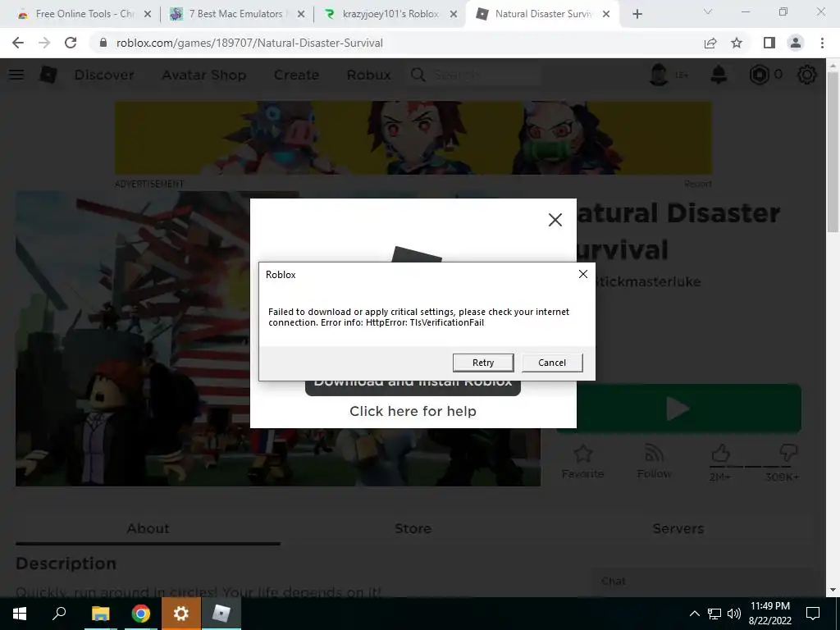Open File Explorer from the taskbar

click(100, 614)
